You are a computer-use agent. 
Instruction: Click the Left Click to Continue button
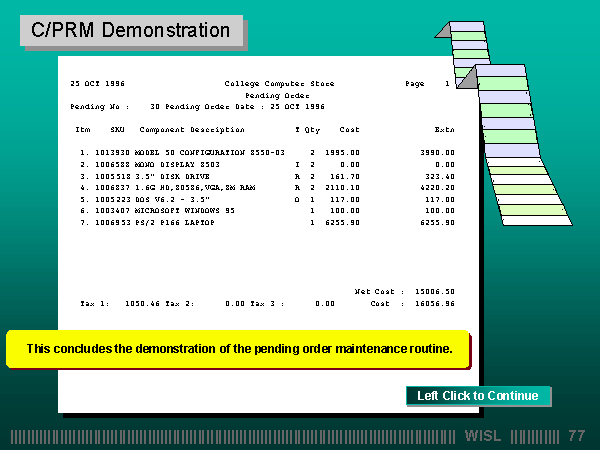point(478,396)
